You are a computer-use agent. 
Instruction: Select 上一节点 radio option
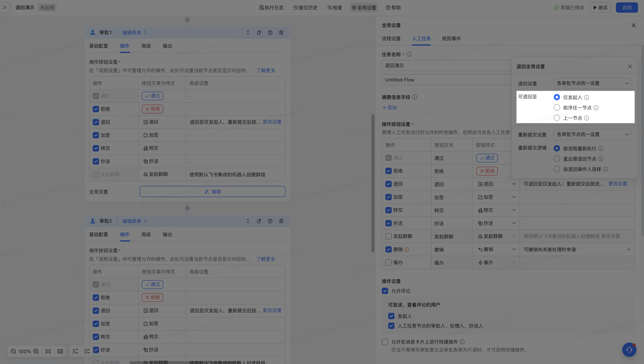pyautogui.click(x=557, y=118)
